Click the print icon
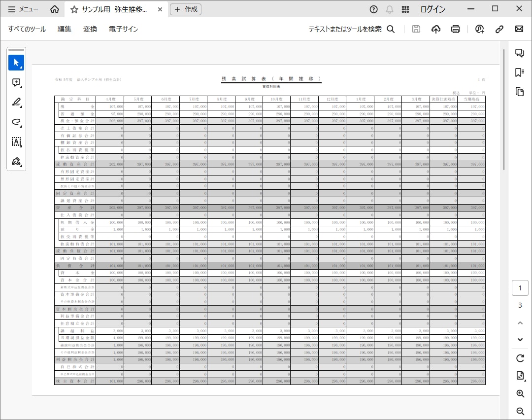The height and width of the screenshot is (420, 532). [x=456, y=29]
